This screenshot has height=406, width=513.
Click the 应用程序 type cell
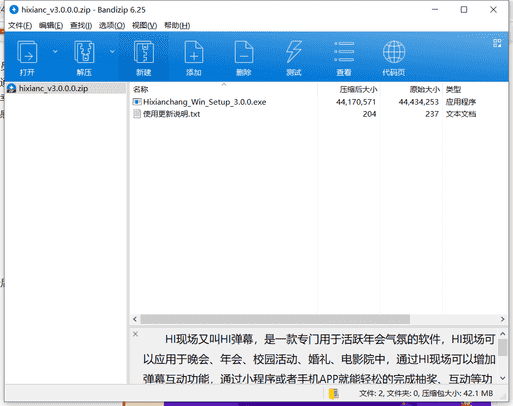coord(461,102)
